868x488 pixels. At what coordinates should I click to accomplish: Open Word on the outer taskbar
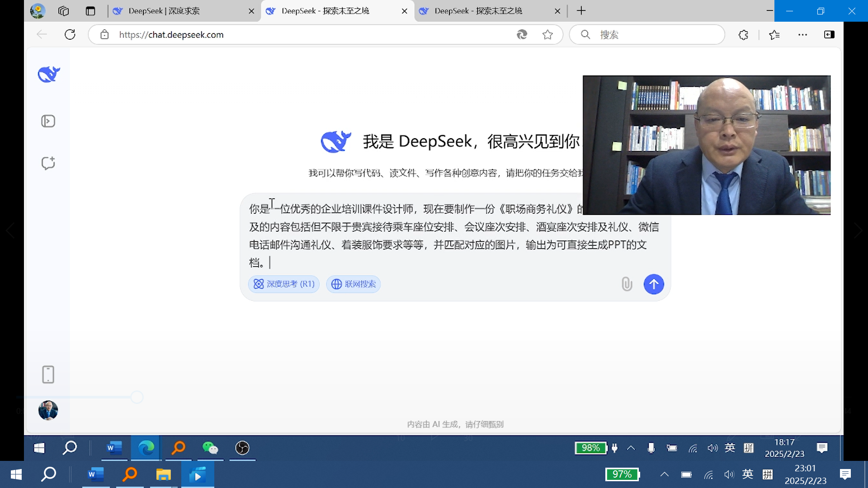(96, 474)
